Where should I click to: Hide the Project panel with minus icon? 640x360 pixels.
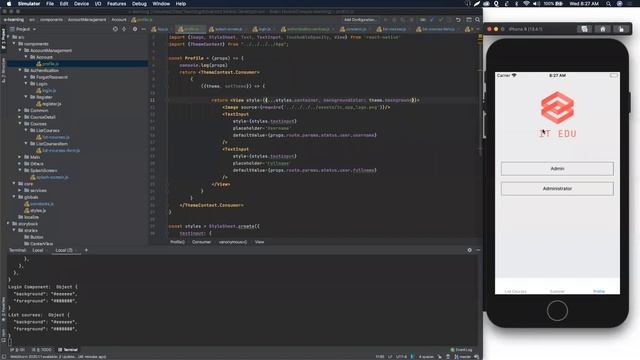point(144,29)
